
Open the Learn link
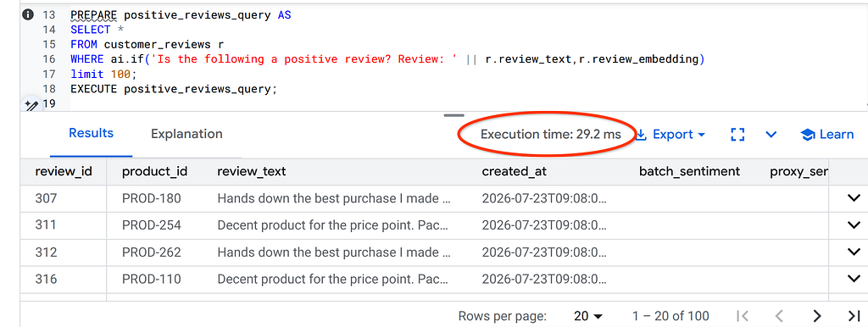[x=827, y=135]
